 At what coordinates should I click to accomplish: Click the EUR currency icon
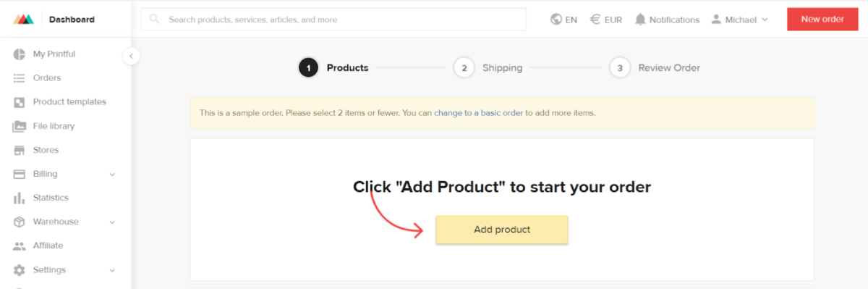click(x=595, y=20)
